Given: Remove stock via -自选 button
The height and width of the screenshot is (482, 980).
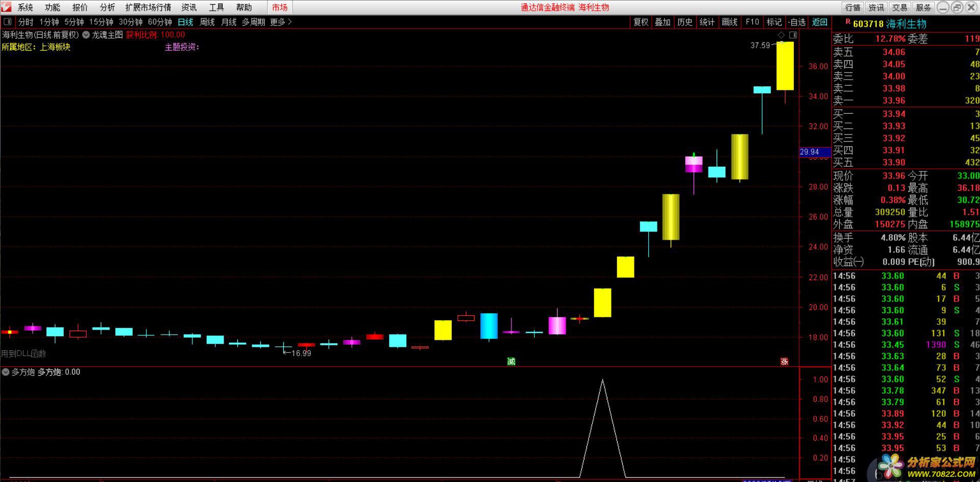Looking at the screenshot, I should point(797,22).
